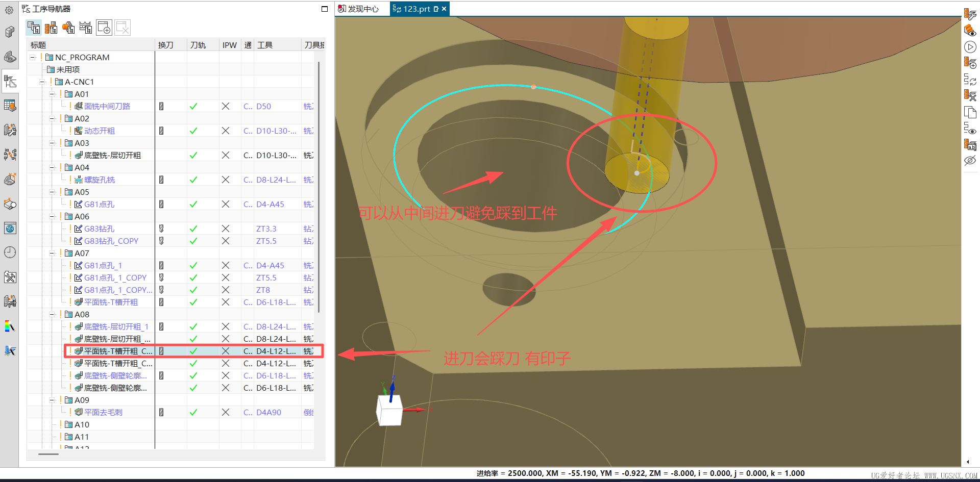This screenshot has width=980, height=482.
Task: Toggle the toolpath display eye icon
Action: point(970,129)
